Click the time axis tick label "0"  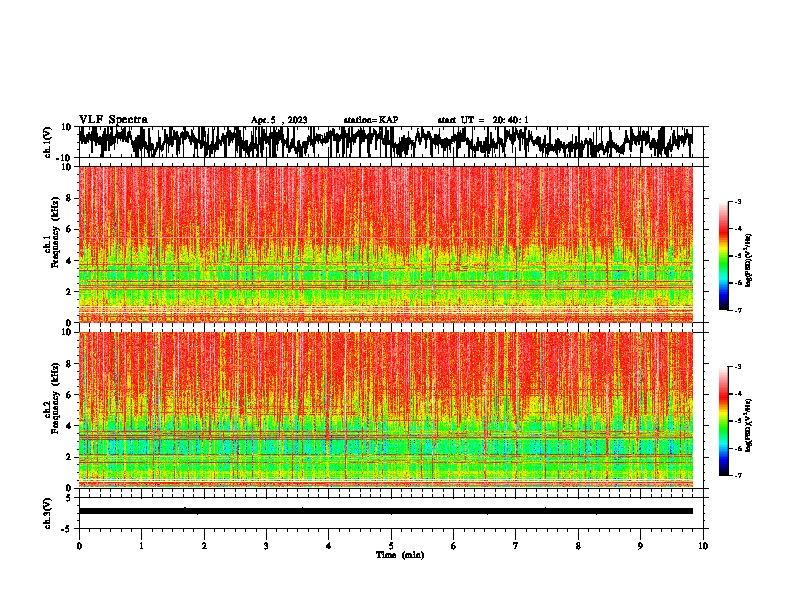point(79,546)
